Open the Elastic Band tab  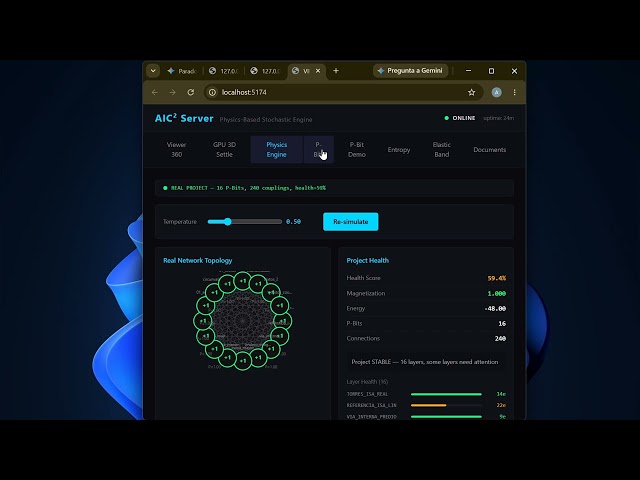pyautogui.click(x=442, y=149)
